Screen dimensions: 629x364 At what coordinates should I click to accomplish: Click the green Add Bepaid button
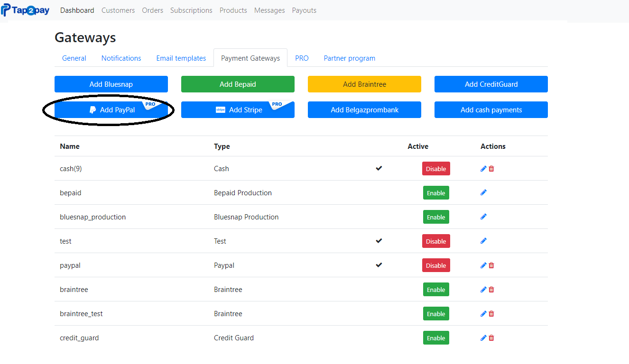(x=238, y=84)
